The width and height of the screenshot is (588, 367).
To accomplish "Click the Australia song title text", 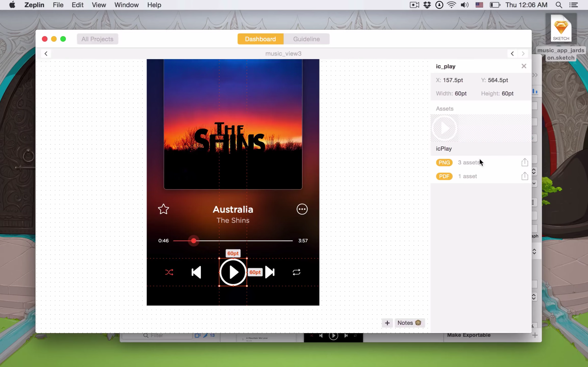I will pyautogui.click(x=233, y=209).
